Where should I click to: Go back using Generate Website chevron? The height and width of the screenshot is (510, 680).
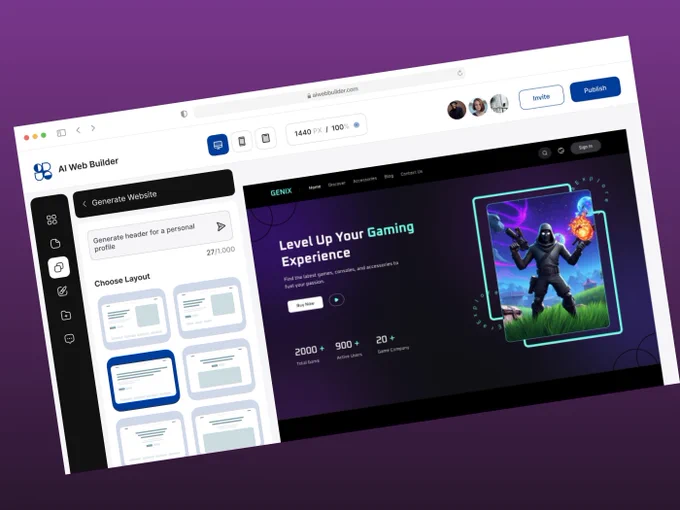pos(85,203)
